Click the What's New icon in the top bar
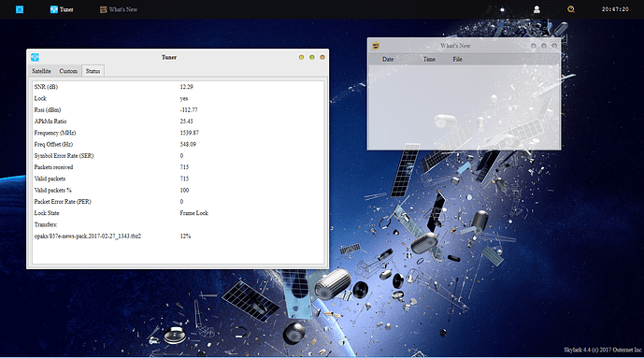The height and width of the screenshot is (358, 644). click(x=104, y=9)
